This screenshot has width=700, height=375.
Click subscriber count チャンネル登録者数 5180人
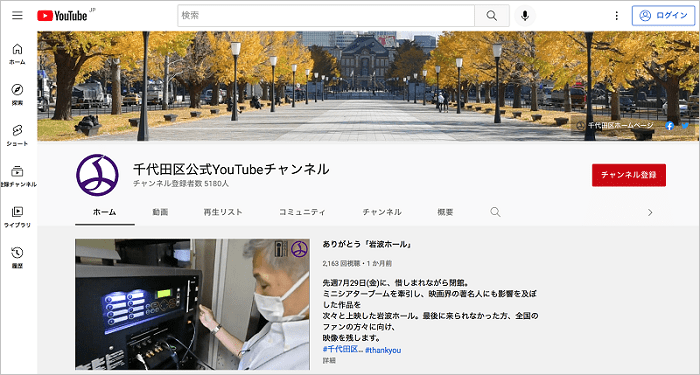pos(181,183)
